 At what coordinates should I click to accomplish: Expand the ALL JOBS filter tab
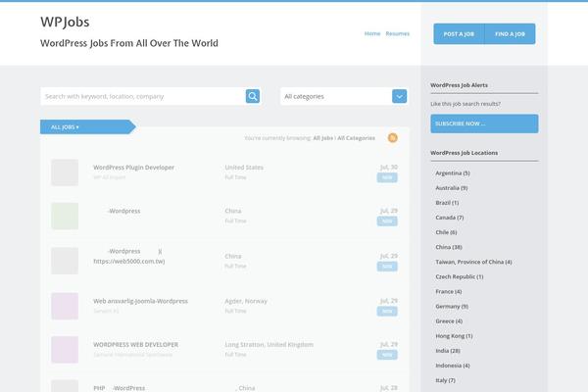[x=88, y=127]
